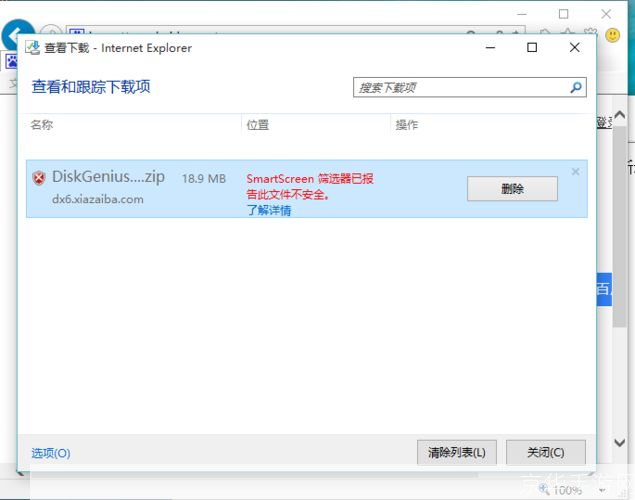Click the scroll down arrow in browser window
635x500 pixels.
coord(620,443)
